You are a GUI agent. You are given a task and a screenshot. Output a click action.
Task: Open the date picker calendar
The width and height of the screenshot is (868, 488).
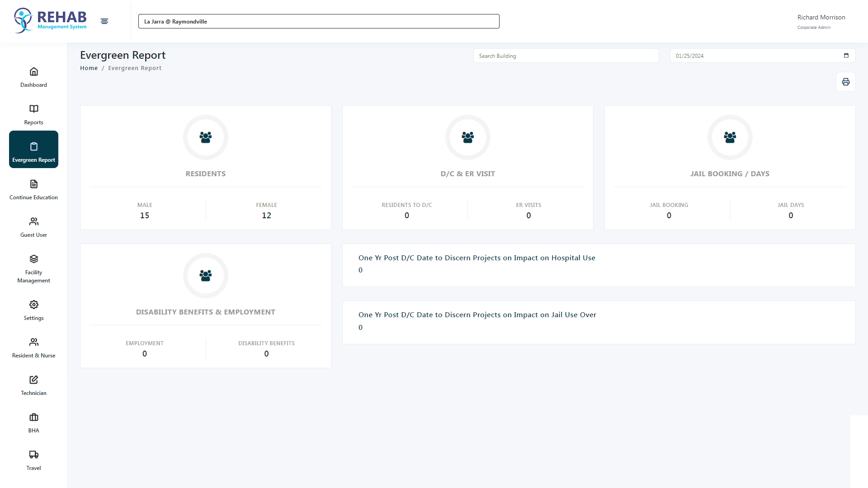846,56
